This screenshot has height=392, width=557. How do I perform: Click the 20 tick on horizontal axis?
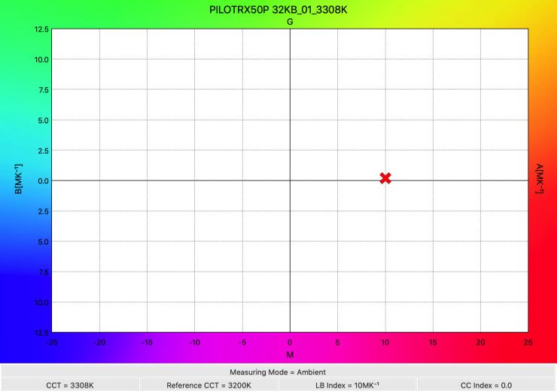click(480, 342)
